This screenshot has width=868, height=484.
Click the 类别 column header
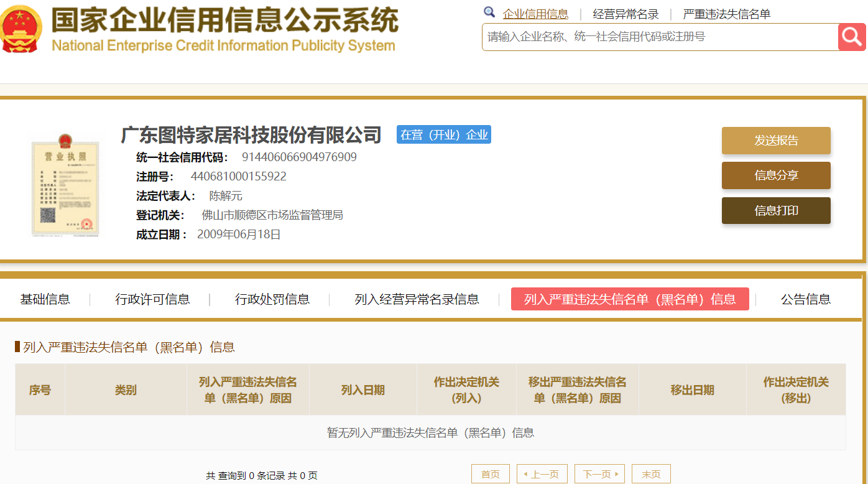click(126, 390)
